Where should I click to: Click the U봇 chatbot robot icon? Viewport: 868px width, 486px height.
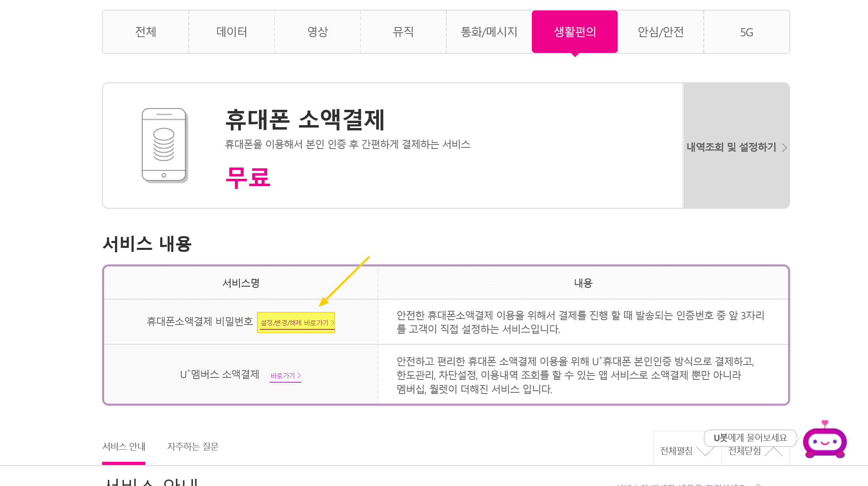pos(824,441)
